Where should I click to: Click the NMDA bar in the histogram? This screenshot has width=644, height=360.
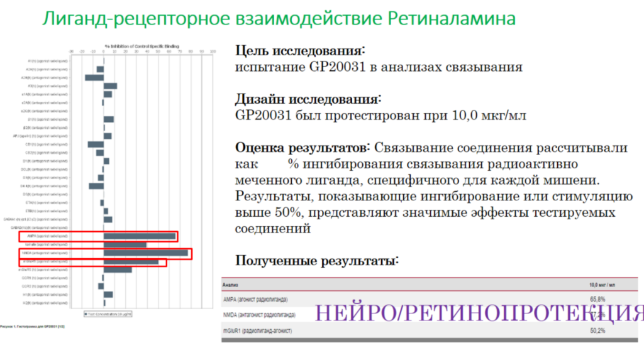point(145,253)
